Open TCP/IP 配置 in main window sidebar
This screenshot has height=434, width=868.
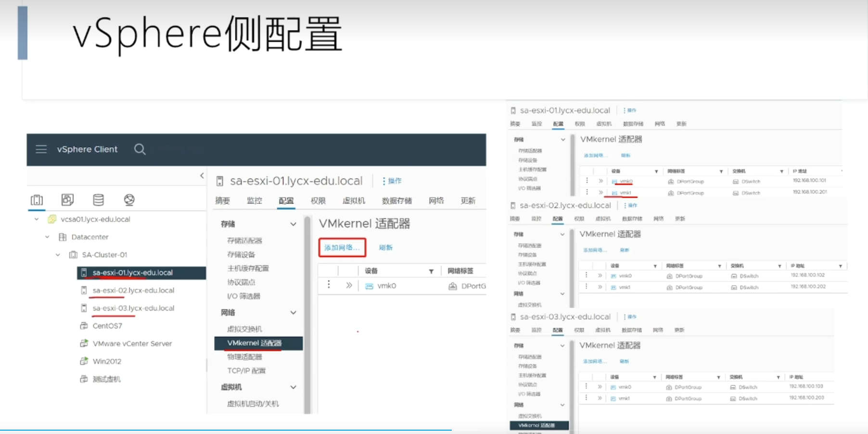(x=246, y=371)
